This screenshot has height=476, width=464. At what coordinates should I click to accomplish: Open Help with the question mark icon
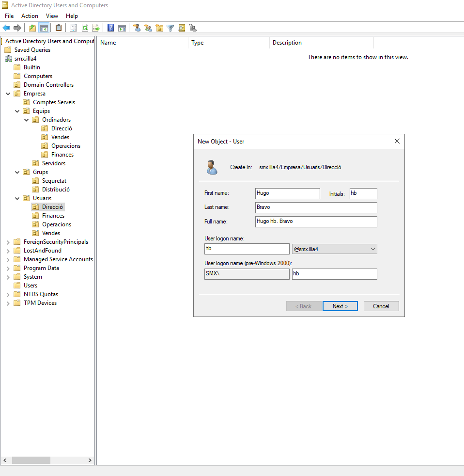(x=110, y=28)
